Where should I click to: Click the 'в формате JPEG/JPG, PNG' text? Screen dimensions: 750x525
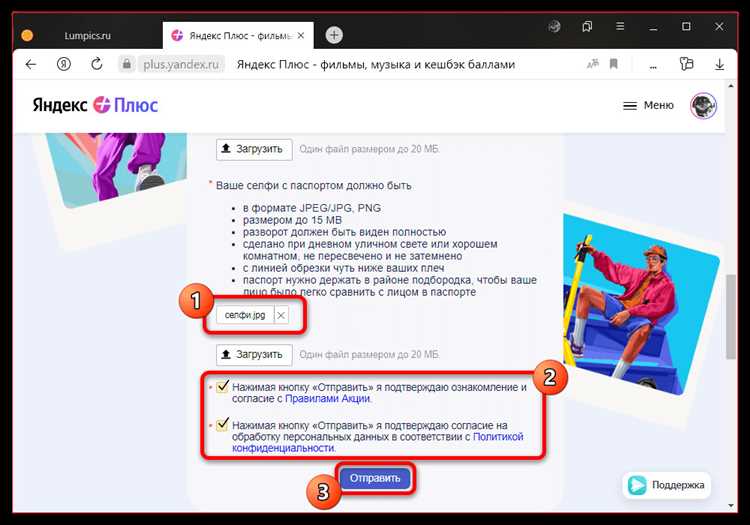pos(312,208)
